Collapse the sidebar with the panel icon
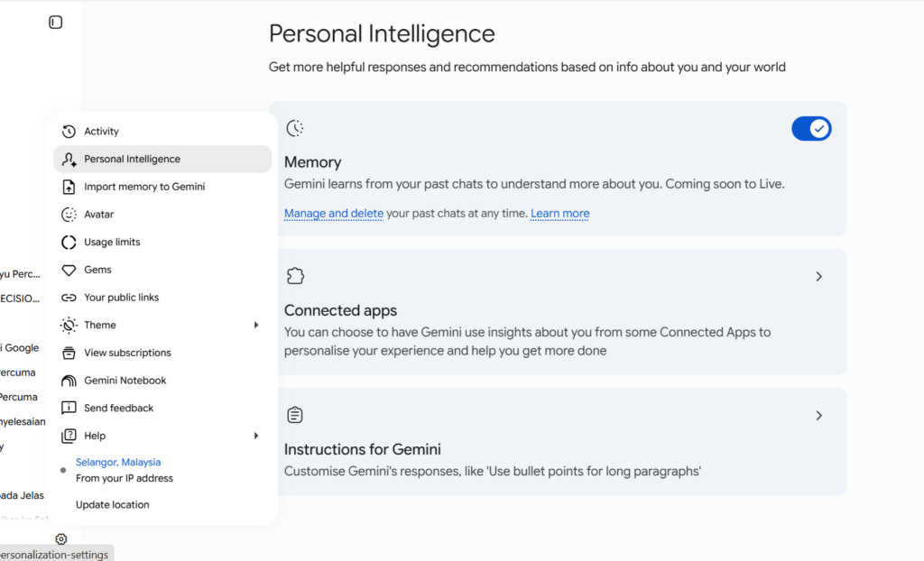 (55, 23)
